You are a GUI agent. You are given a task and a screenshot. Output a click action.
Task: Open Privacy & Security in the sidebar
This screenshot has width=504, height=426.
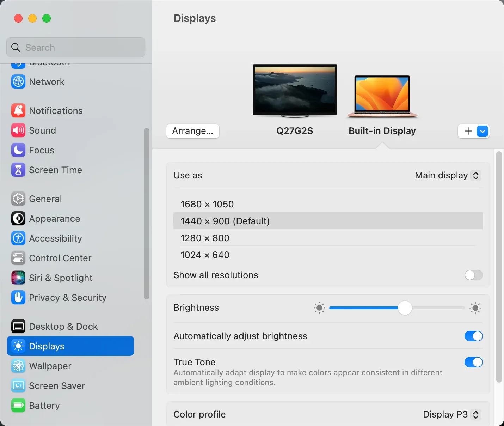coord(70,298)
